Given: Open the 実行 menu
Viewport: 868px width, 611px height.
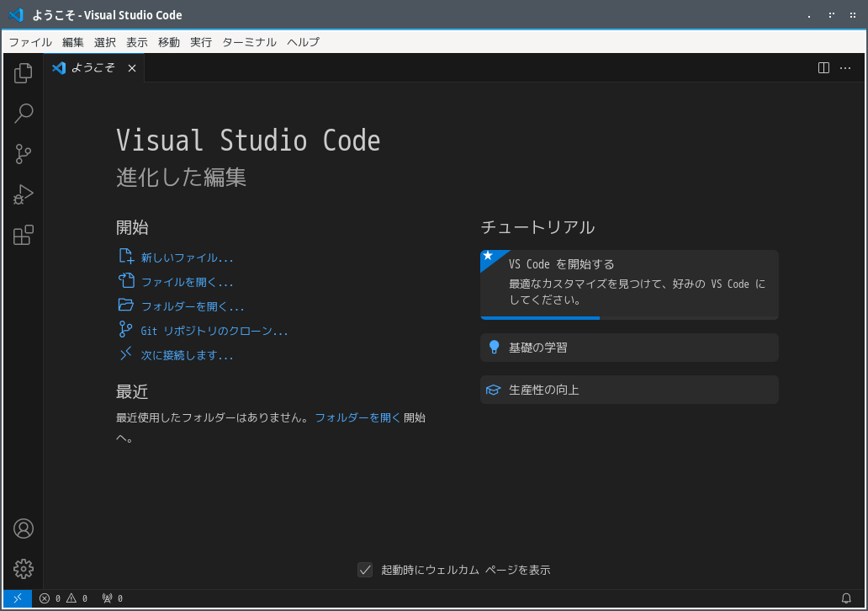Looking at the screenshot, I should pos(201,42).
